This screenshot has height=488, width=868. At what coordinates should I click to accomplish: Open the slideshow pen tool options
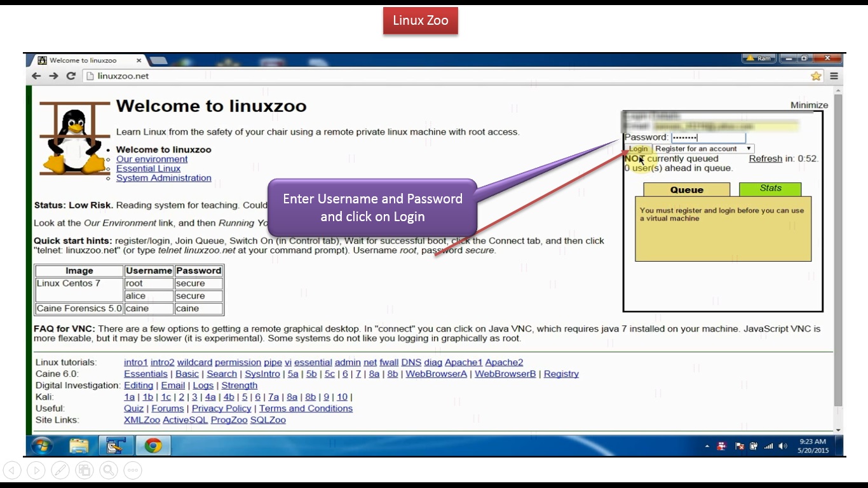point(60,470)
